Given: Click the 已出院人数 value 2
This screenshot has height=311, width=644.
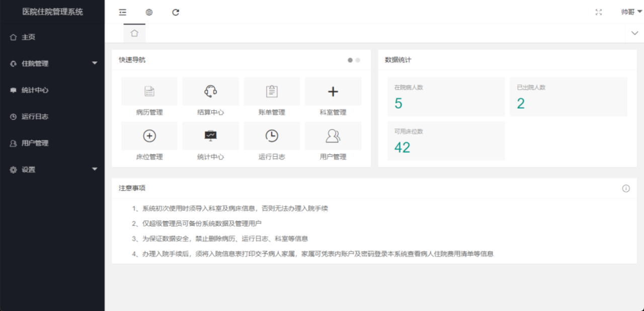Looking at the screenshot, I should tap(521, 104).
